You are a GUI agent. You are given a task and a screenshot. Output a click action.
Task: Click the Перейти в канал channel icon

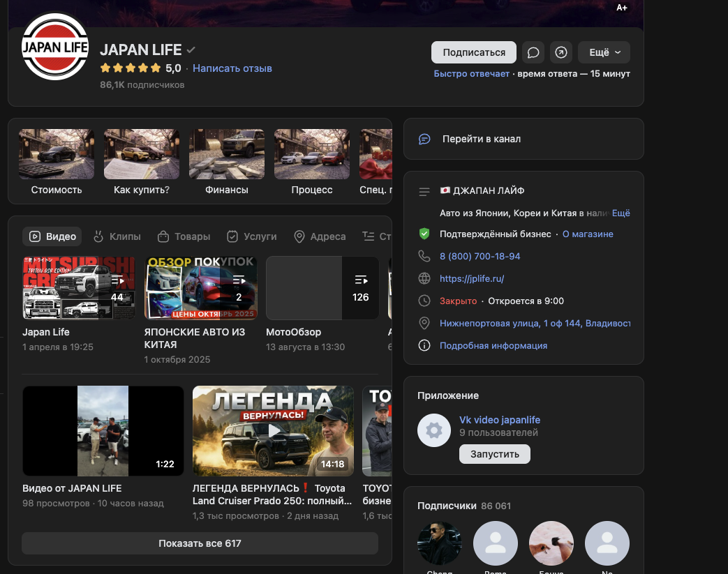click(424, 139)
